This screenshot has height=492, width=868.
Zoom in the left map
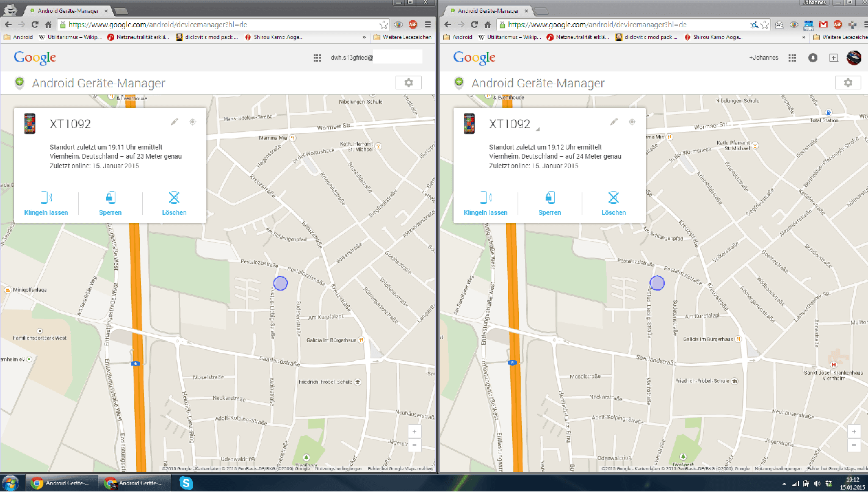pyautogui.click(x=414, y=432)
